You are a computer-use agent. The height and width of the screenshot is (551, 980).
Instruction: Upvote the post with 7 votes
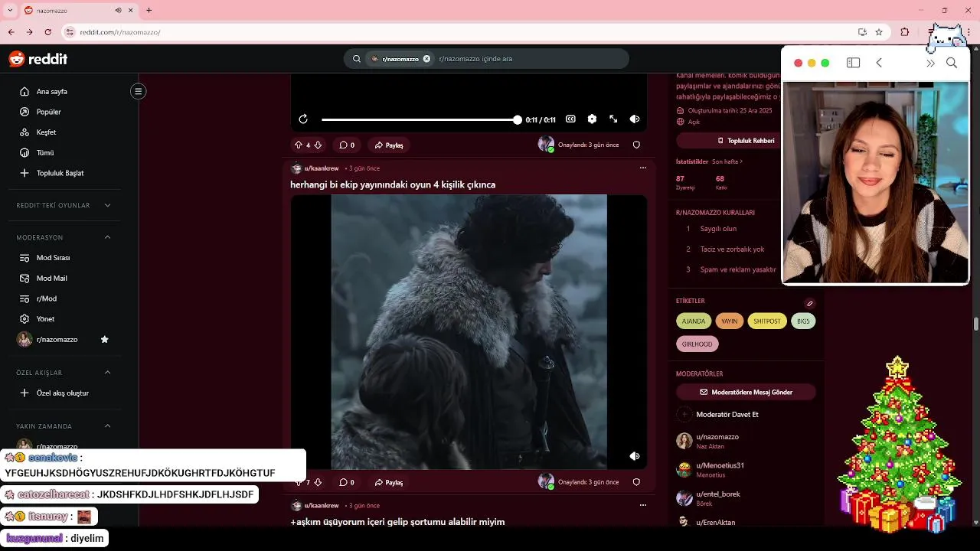[x=299, y=482]
